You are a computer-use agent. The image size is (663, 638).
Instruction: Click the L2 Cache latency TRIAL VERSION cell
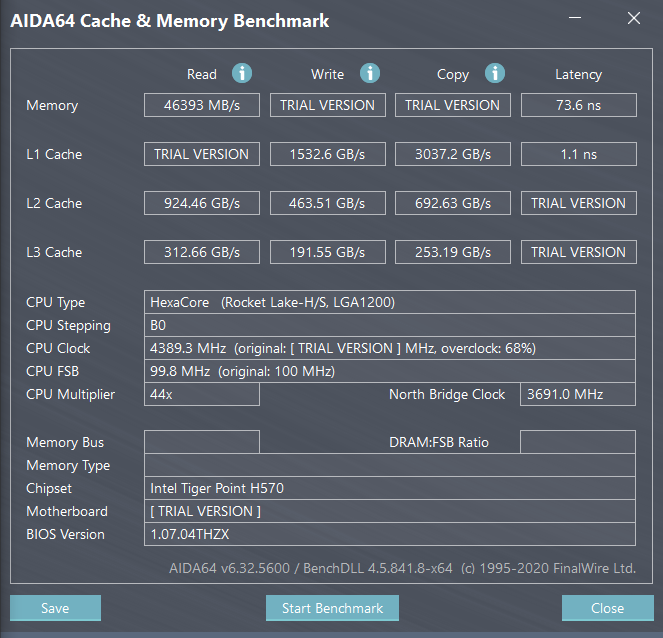click(579, 203)
